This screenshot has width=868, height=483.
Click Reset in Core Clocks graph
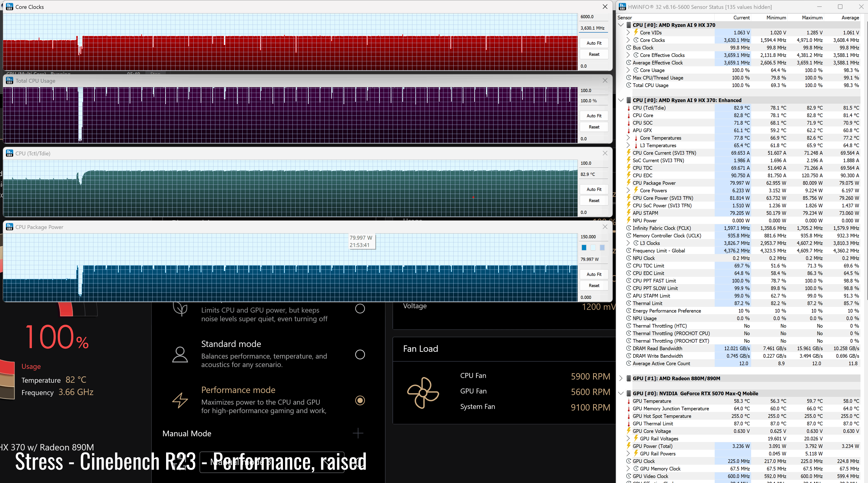(x=594, y=54)
